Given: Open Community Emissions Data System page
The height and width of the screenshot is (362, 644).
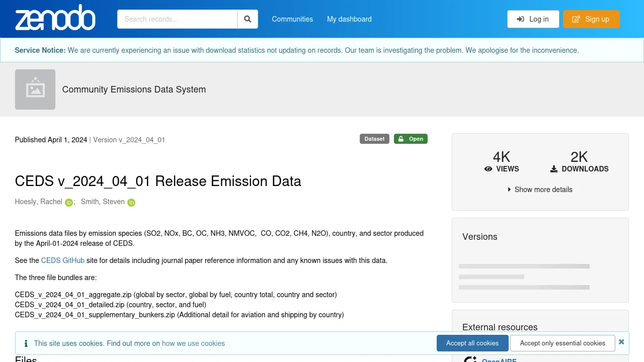Looking at the screenshot, I should 134,89.
